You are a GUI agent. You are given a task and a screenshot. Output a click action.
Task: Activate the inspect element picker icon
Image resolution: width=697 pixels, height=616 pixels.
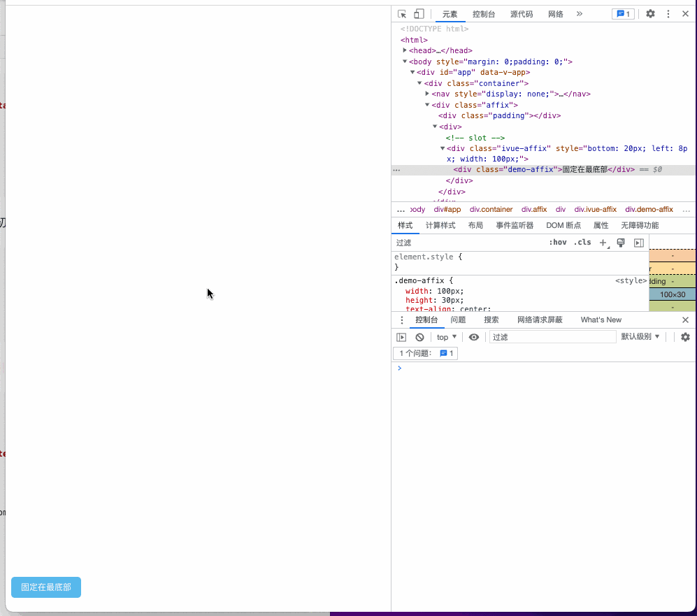(x=402, y=14)
